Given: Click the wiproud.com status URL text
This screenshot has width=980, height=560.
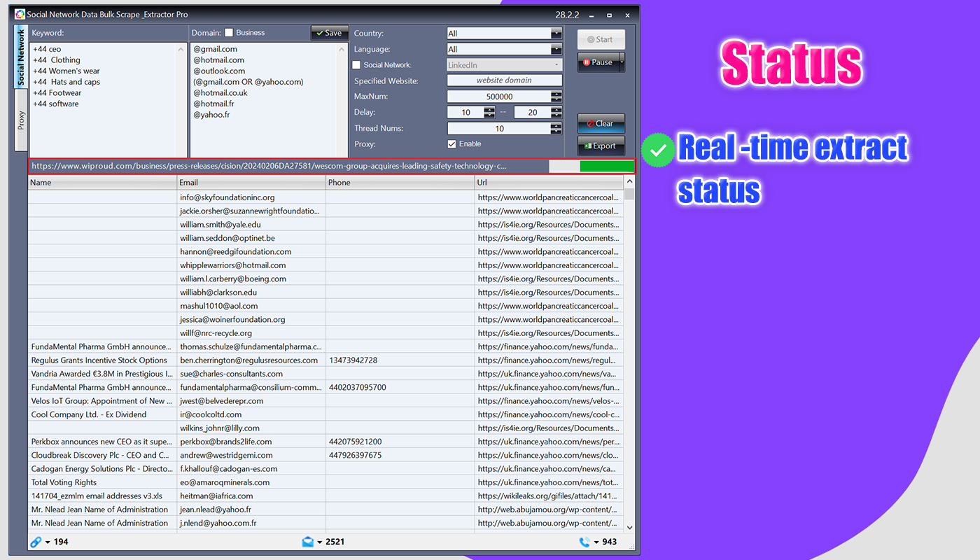Looking at the screenshot, I should pyautogui.click(x=269, y=167).
